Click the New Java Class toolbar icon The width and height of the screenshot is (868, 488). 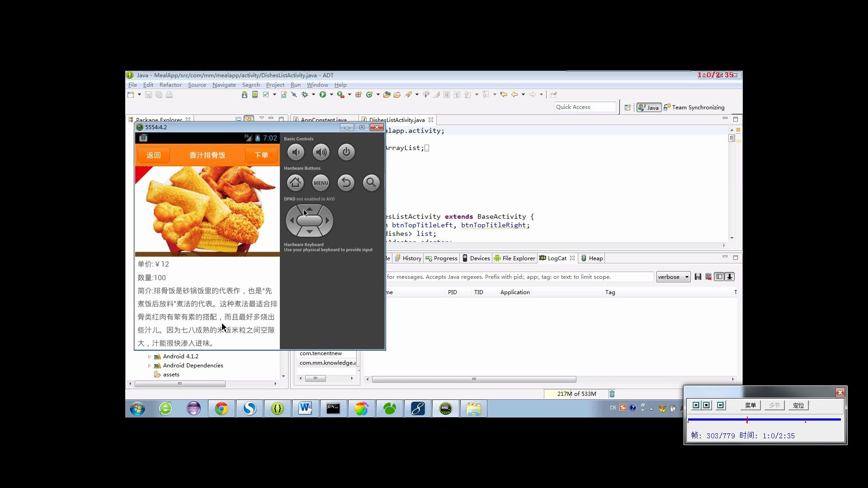tap(370, 94)
